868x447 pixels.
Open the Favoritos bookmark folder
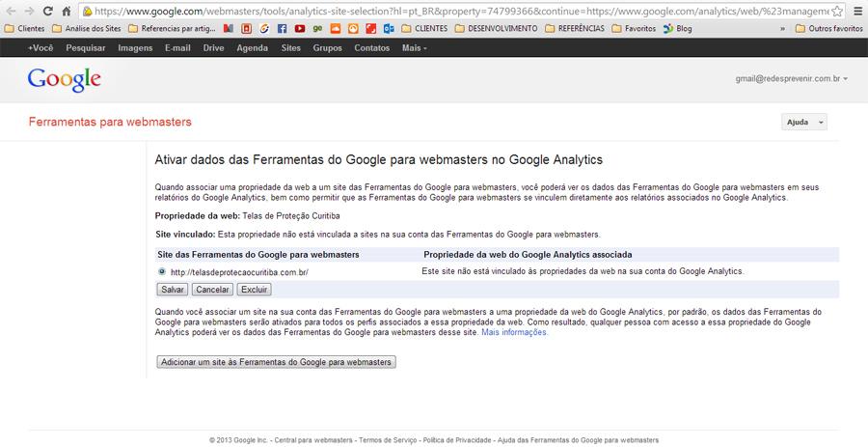634,28
